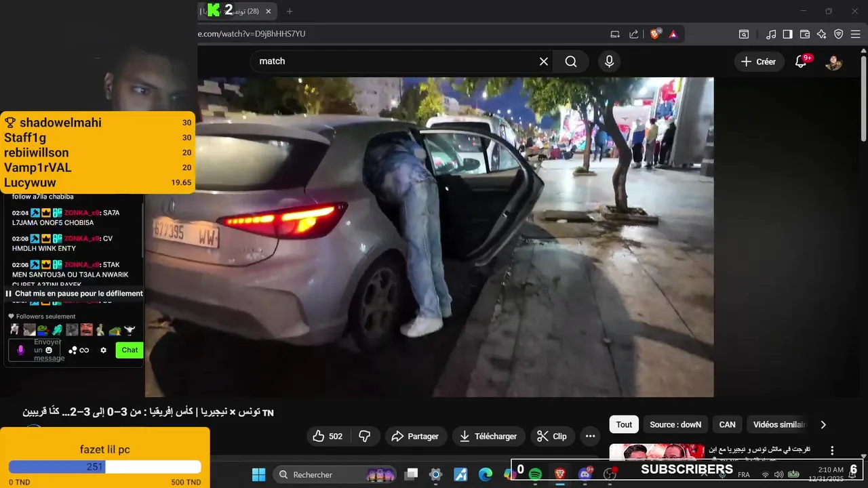Expand chips with right chevron arrow

point(823,425)
